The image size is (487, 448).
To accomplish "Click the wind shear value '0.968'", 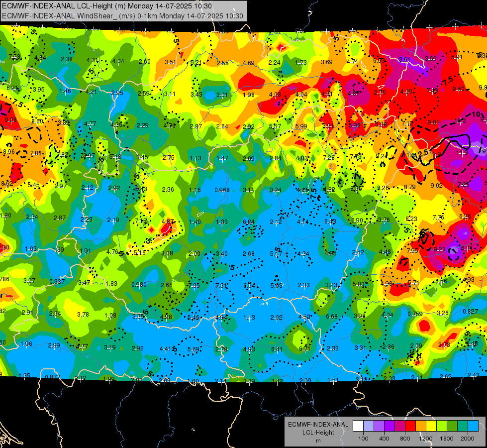I will (x=222, y=190).
